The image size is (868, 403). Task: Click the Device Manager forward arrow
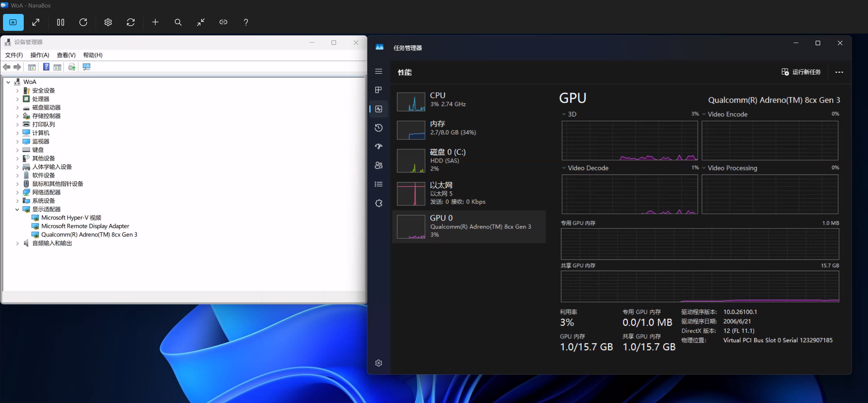tap(17, 67)
